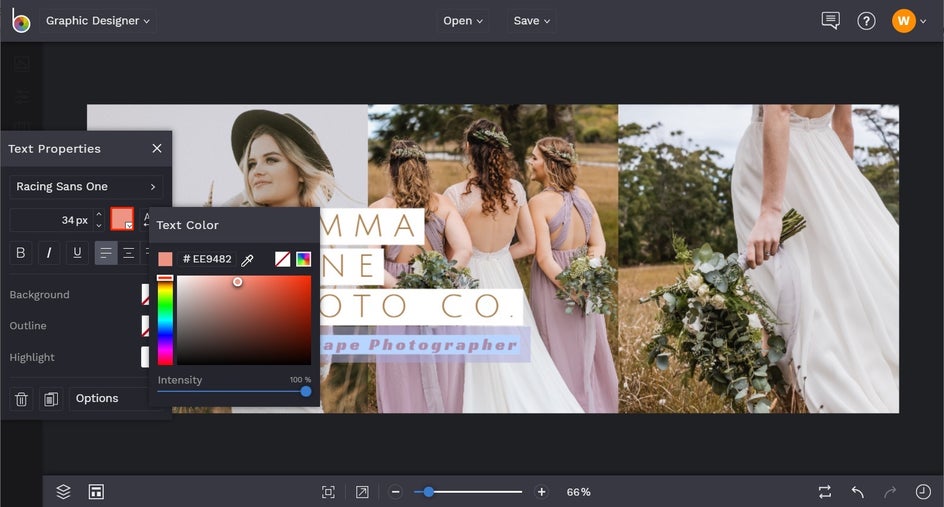Click inside the saturation color gradient box
This screenshot has height=507, width=944.
(244, 320)
